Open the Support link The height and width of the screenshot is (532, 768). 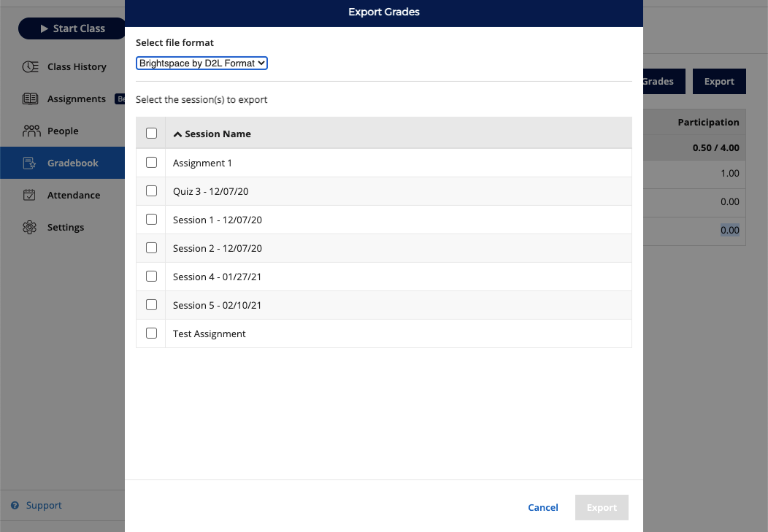point(44,505)
